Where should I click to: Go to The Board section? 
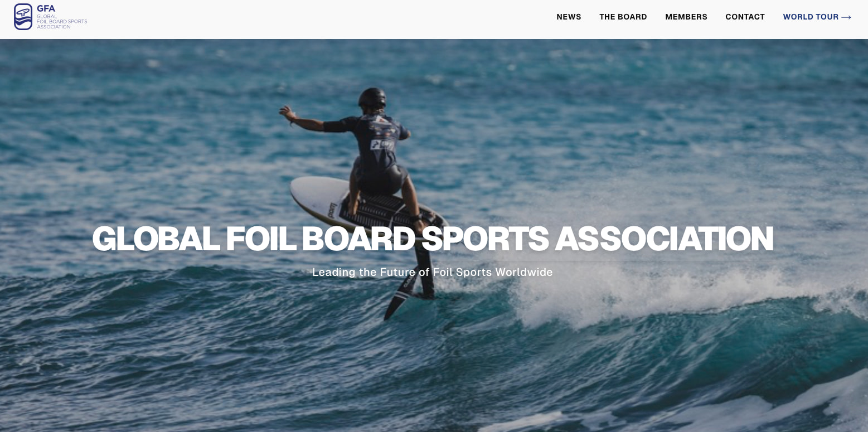tap(623, 17)
